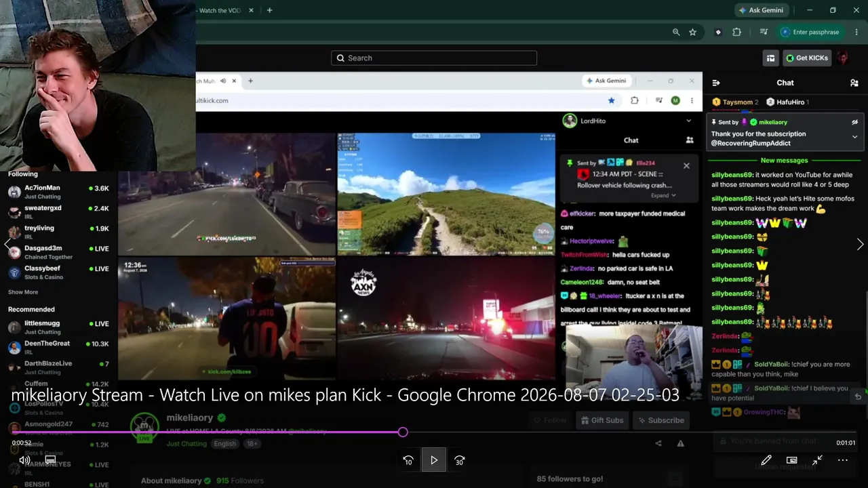Open the Kick user avatar menu
868x488 pixels.
point(843,58)
